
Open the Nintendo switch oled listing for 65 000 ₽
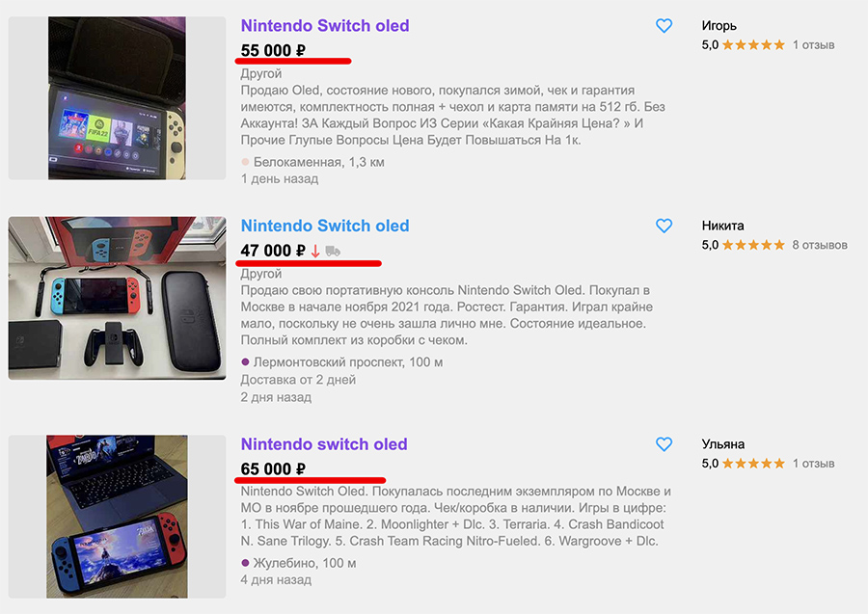coord(324,444)
